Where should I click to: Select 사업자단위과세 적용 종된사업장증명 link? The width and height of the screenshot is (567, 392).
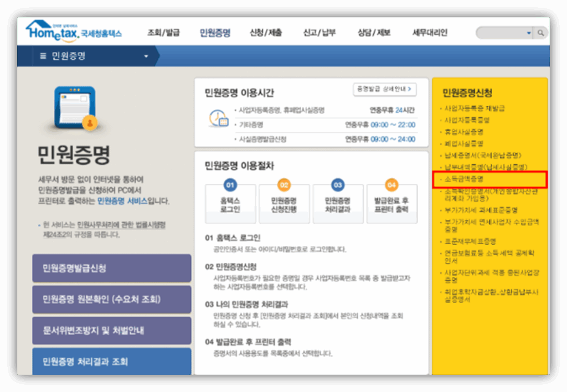[492, 276]
